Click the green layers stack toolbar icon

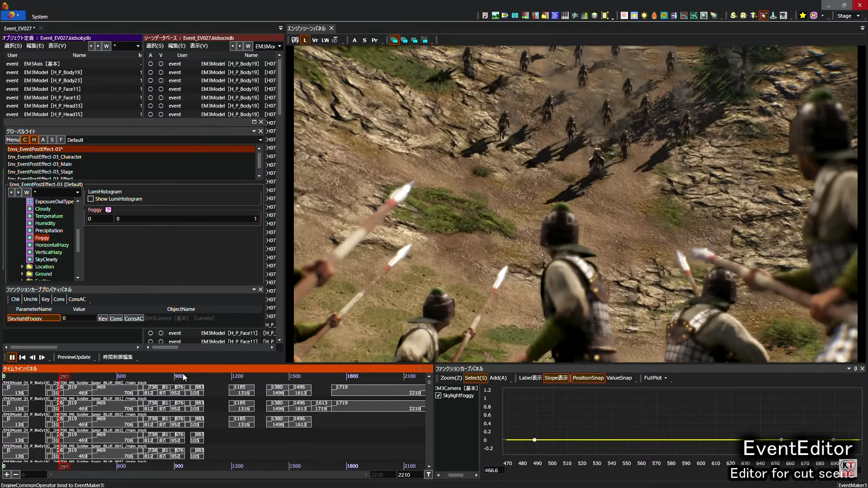click(594, 16)
